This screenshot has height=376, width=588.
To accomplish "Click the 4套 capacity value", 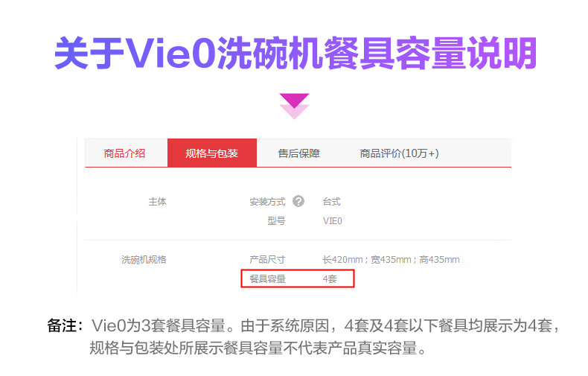I will (330, 278).
